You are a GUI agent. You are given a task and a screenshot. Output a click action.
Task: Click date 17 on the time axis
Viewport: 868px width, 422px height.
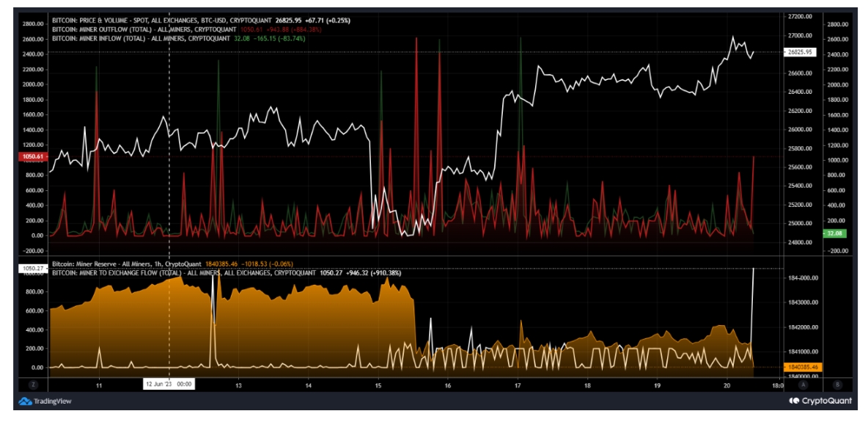pyautogui.click(x=518, y=385)
